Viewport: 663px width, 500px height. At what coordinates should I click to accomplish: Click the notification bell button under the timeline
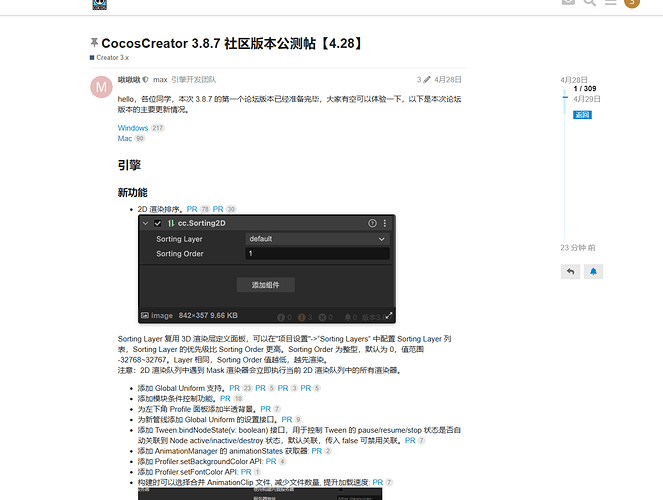point(593,271)
